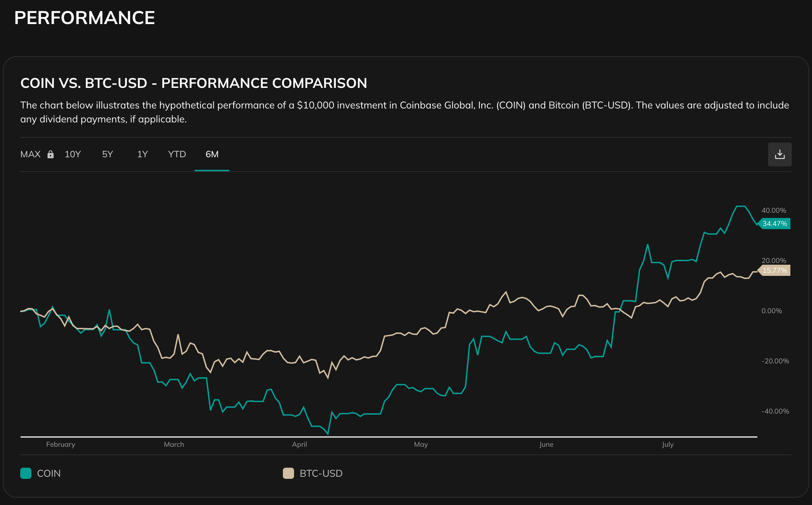The image size is (812, 505).
Task: Click the COIN vs. BTC-USD comparison title
Action: pos(194,83)
